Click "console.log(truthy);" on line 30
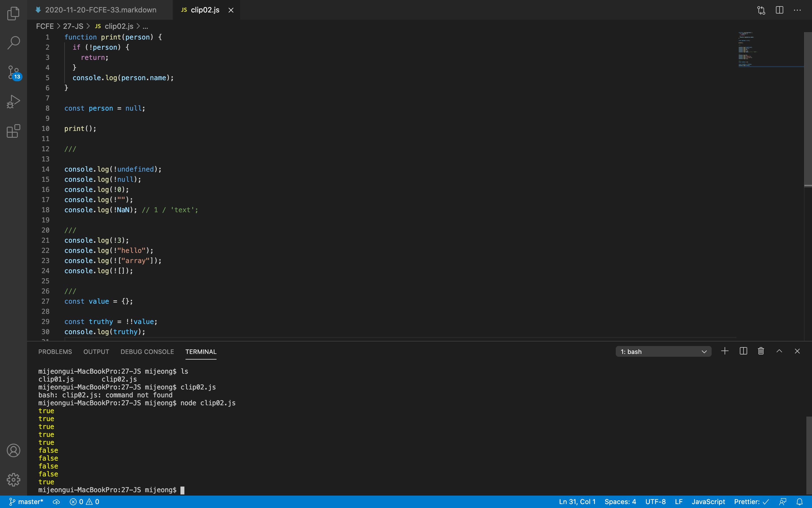The height and width of the screenshot is (508, 812). [105, 332]
